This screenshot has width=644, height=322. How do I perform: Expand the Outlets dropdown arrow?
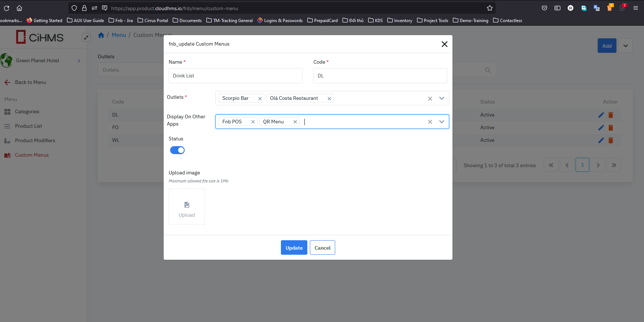tap(442, 98)
